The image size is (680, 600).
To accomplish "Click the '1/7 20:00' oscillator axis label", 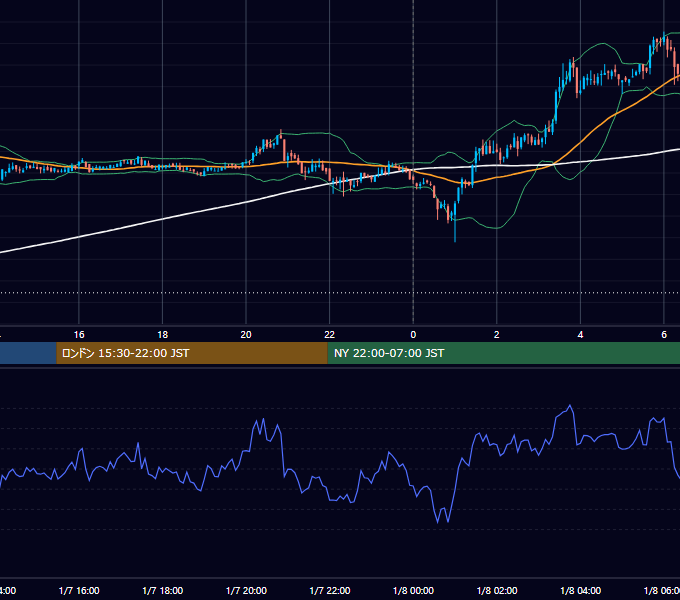I will point(246,591).
